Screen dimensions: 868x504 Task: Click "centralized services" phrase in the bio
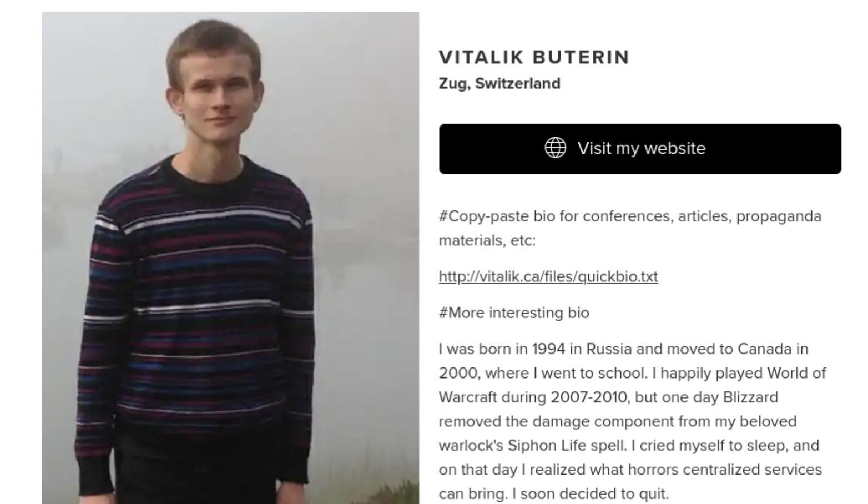point(752,470)
